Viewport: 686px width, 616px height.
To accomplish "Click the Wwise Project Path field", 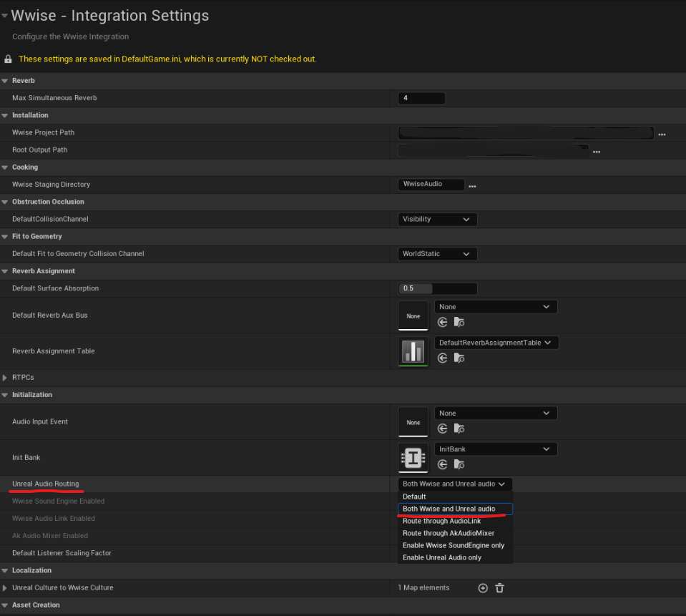I will 526,132.
